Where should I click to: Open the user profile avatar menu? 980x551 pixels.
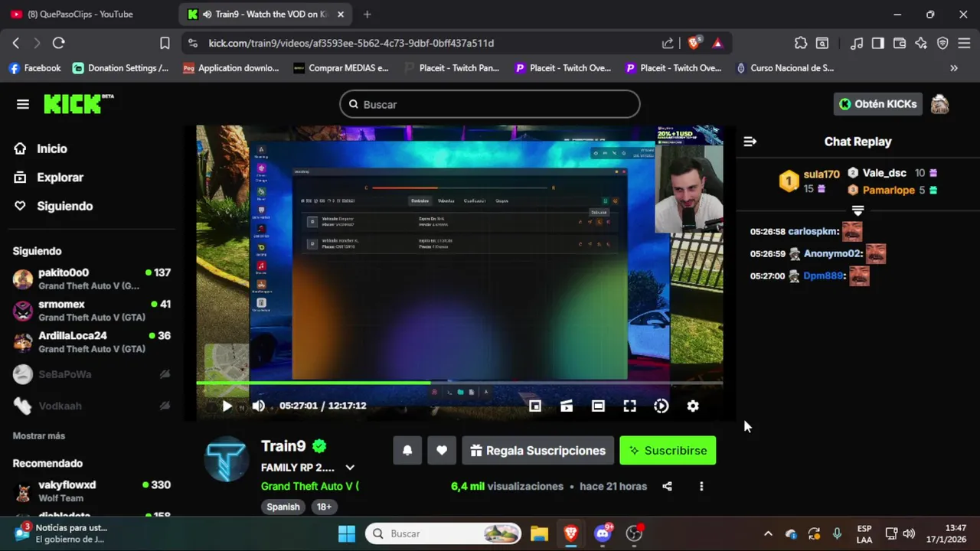pos(939,104)
